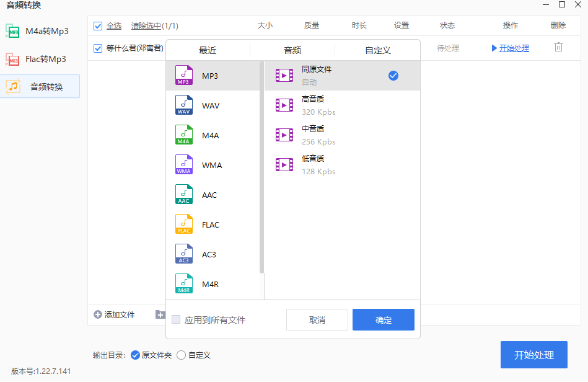The height and width of the screenshot is (382, 588).
Task: Enable 应用到所有文件 checkbox
Action: click(175, 319)
